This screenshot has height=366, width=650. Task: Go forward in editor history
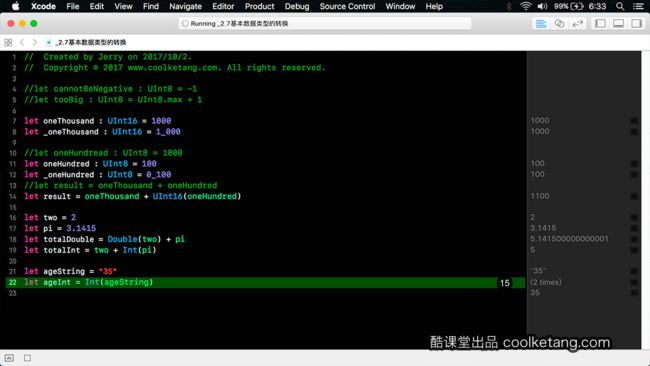(x=34, y=42)
